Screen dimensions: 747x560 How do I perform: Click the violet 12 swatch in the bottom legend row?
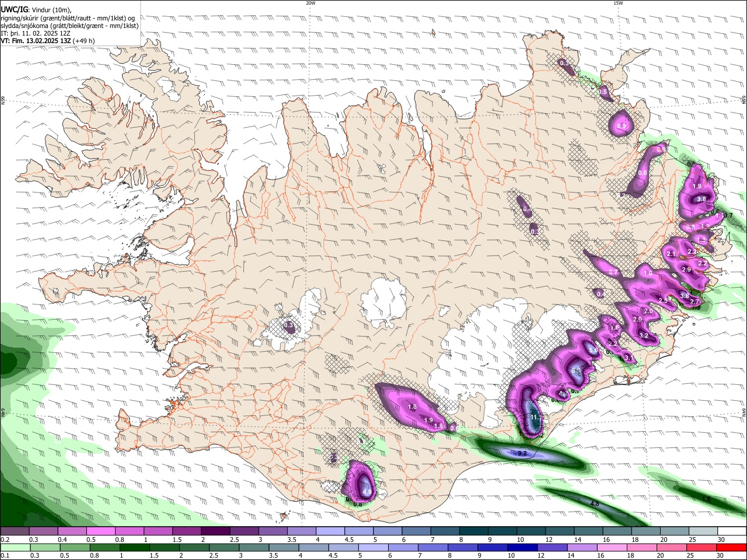(551, 547)
